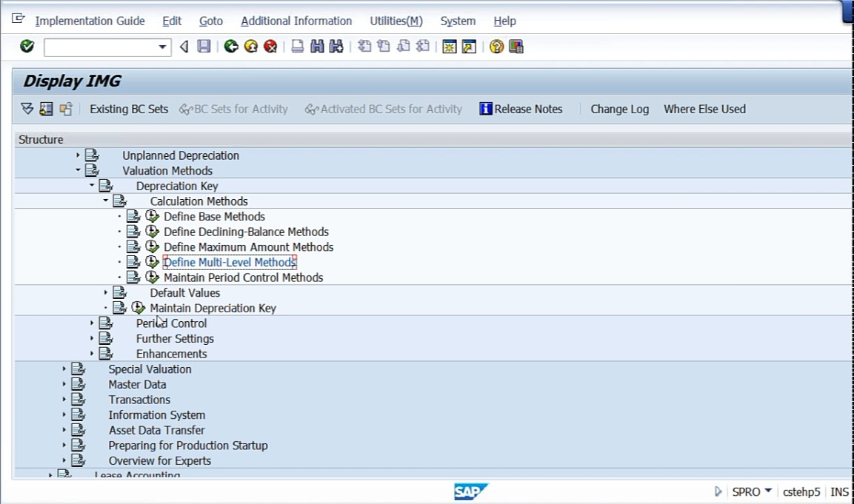854x504 pixels.
Task: Collapse the Valuation Methods node
Action: tap(78, 170)
